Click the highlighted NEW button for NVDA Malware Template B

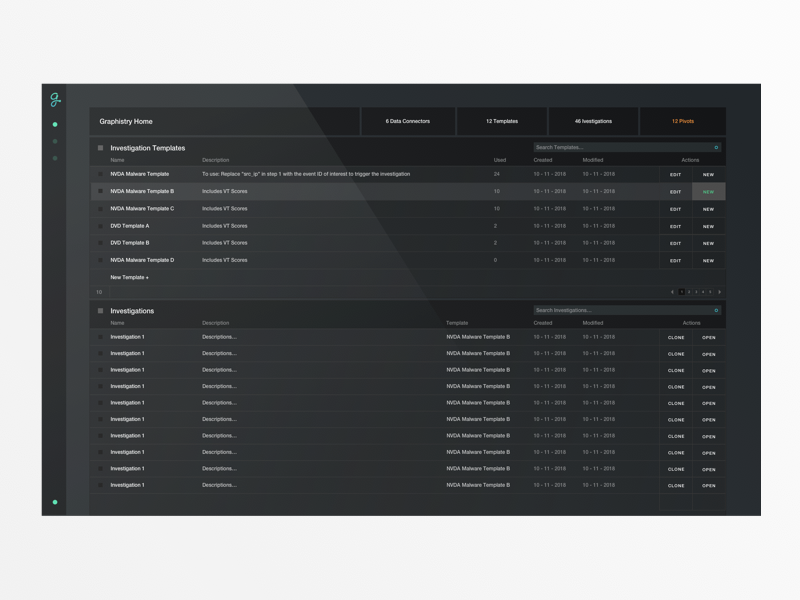click(x=707, y=191)
